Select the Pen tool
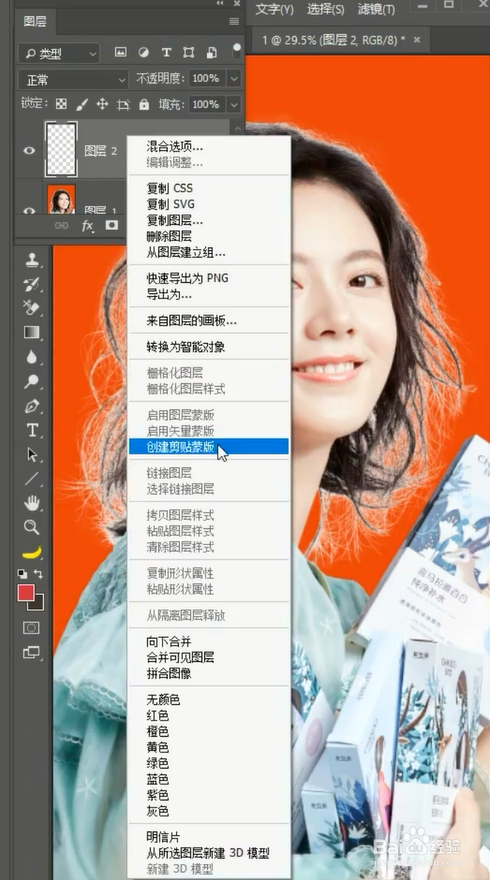 32,406
